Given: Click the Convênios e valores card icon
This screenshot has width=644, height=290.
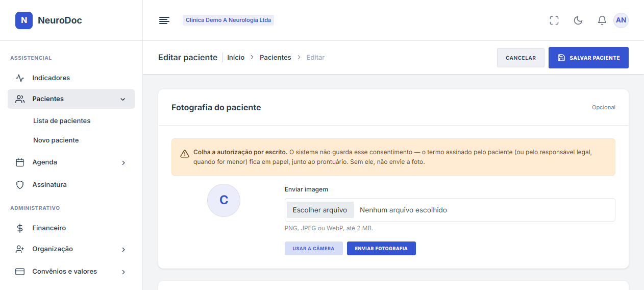Looking at the screenshot, I should coord(20,272).
